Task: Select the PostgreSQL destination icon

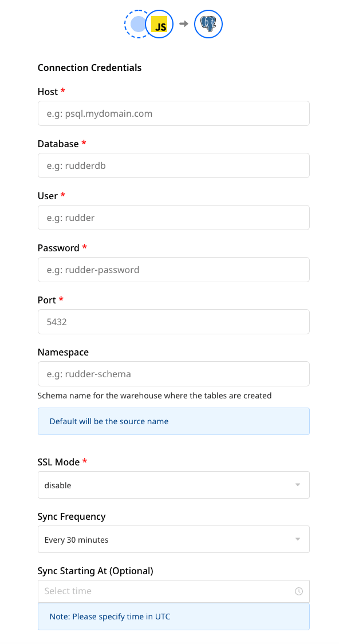Action: pyautogui.click(x=208, y=24)
